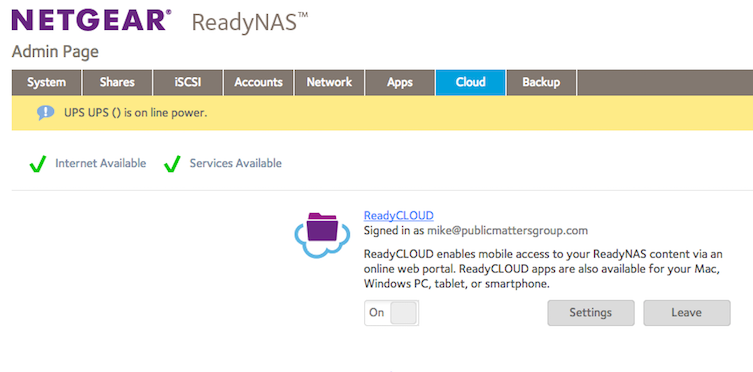Open the Backup tab

(541, 83)
